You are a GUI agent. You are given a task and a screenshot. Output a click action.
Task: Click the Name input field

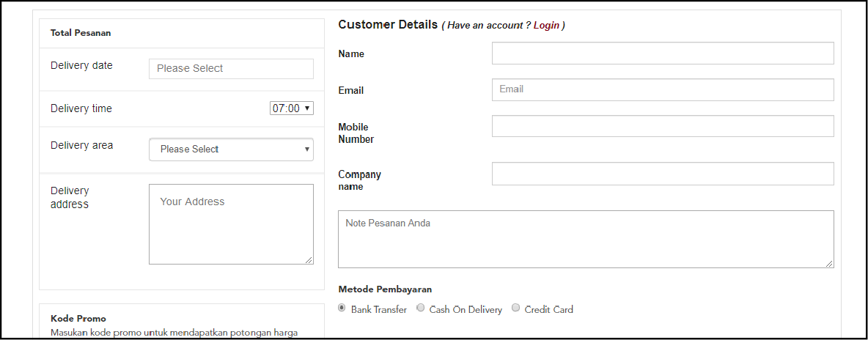(663, 53)
